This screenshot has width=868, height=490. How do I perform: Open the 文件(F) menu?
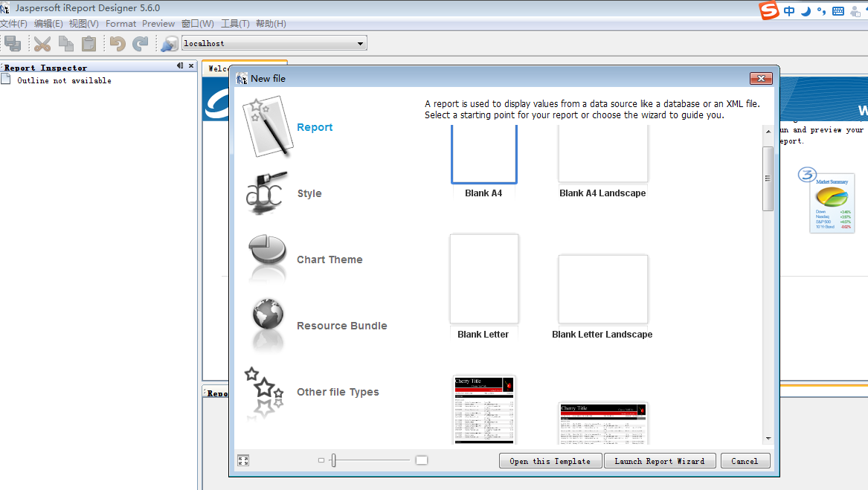14,24
